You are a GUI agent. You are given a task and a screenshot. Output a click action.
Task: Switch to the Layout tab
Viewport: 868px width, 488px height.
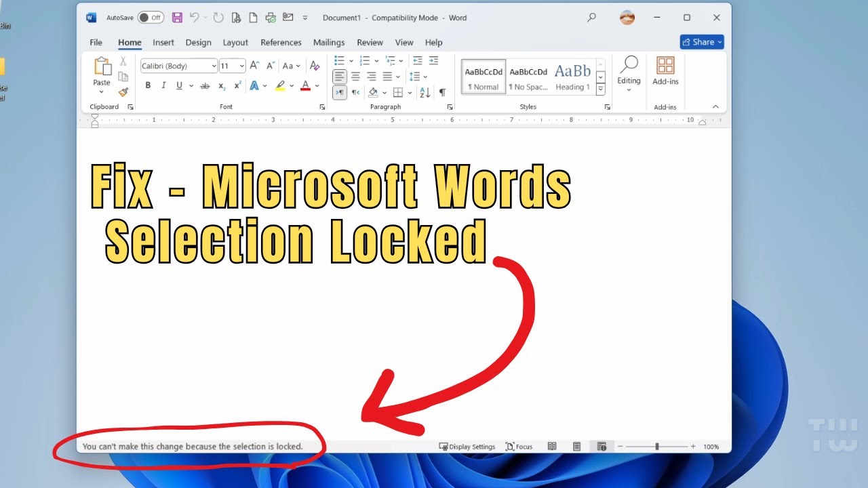coord(235,42)
